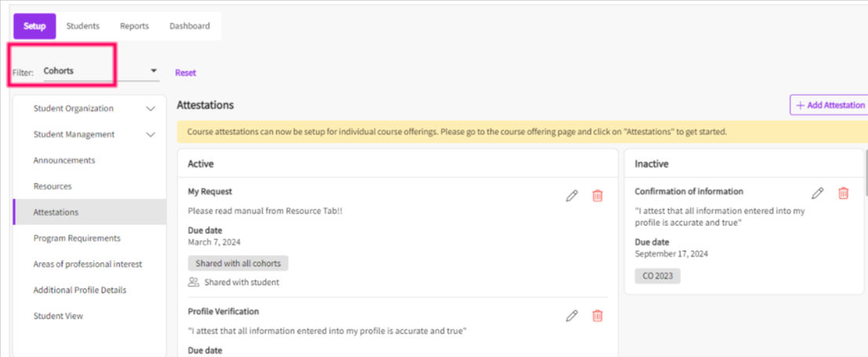Select Program Requirements in the sidebar
The width and height of the screenshot is (868, 357).
77,238
